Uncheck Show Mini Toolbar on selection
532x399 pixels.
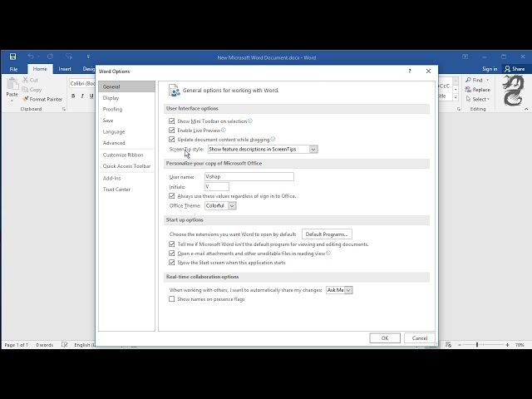172,121
